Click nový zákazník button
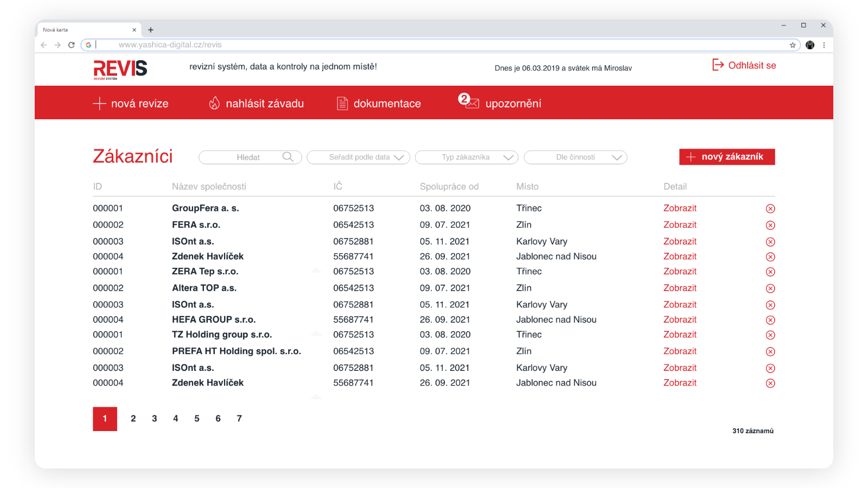 click(x=727, y=157)
